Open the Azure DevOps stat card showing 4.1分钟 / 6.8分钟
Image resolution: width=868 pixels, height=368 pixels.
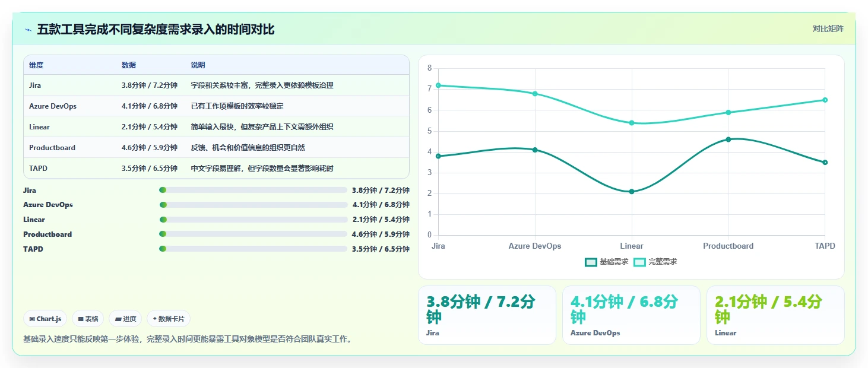(631, 315)
